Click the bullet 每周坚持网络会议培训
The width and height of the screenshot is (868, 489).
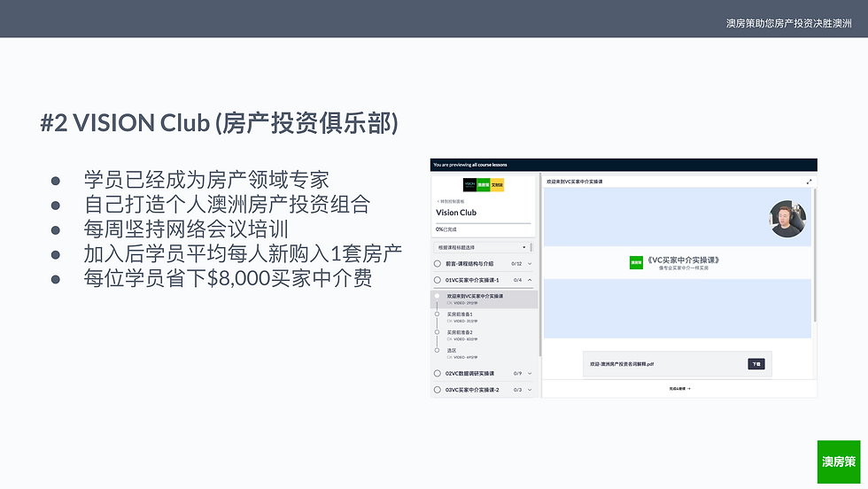click(x=186, y=229)
